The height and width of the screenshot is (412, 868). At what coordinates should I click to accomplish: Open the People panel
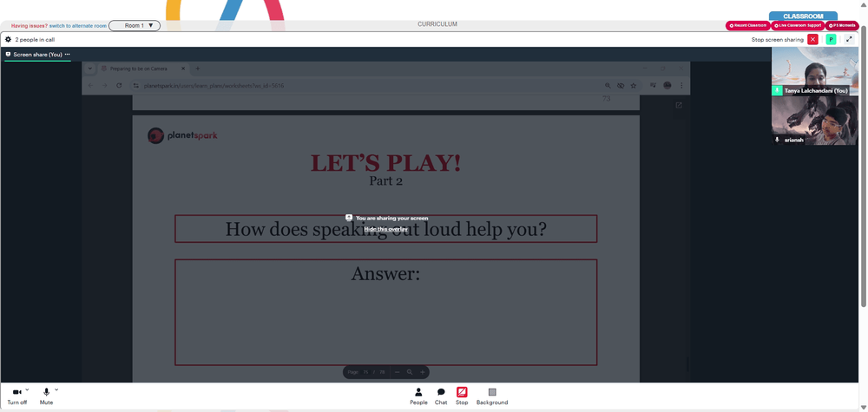[418, 396]
